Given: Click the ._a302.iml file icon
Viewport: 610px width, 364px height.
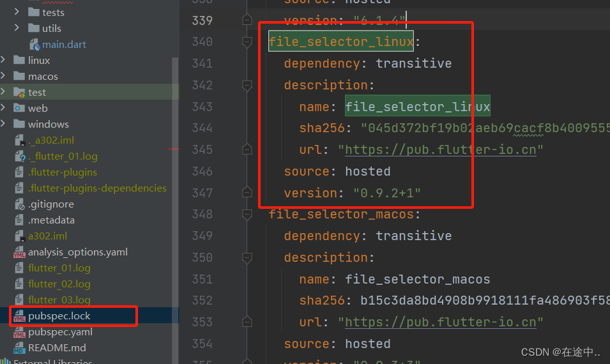Looking at the screenshot, I should pyautogui.click(x=19, y=140).
